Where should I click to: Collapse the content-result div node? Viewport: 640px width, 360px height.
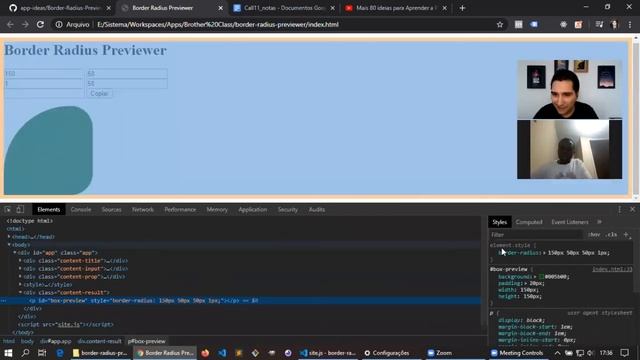pos(20,292)
